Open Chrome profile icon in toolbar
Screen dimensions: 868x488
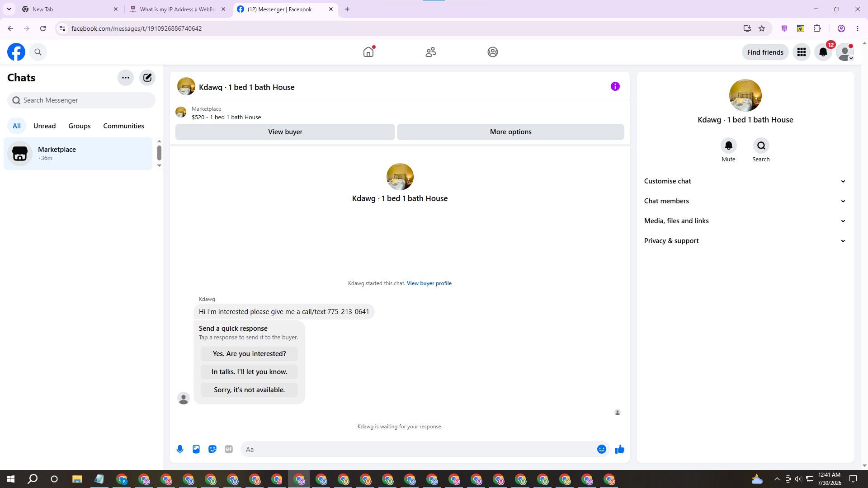click(841, 28)
